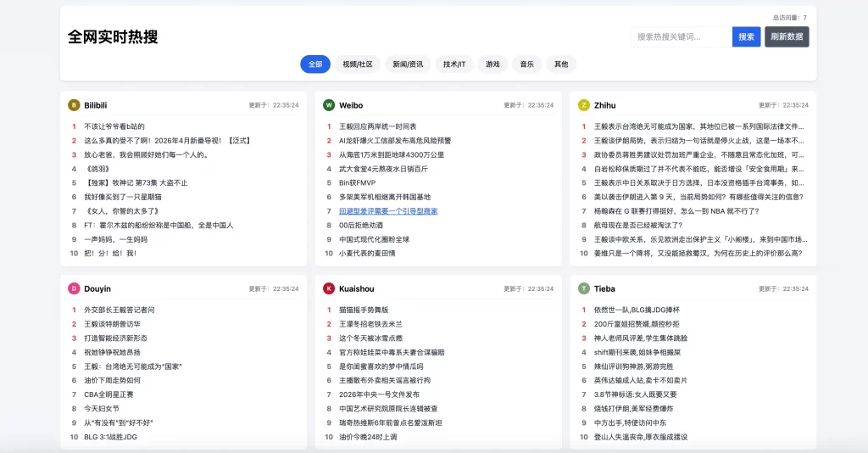Viewport: 868px width, 453px height.
Task: Open Bilibili item 《女人,你管的太多了》
Action: (123, 211)
